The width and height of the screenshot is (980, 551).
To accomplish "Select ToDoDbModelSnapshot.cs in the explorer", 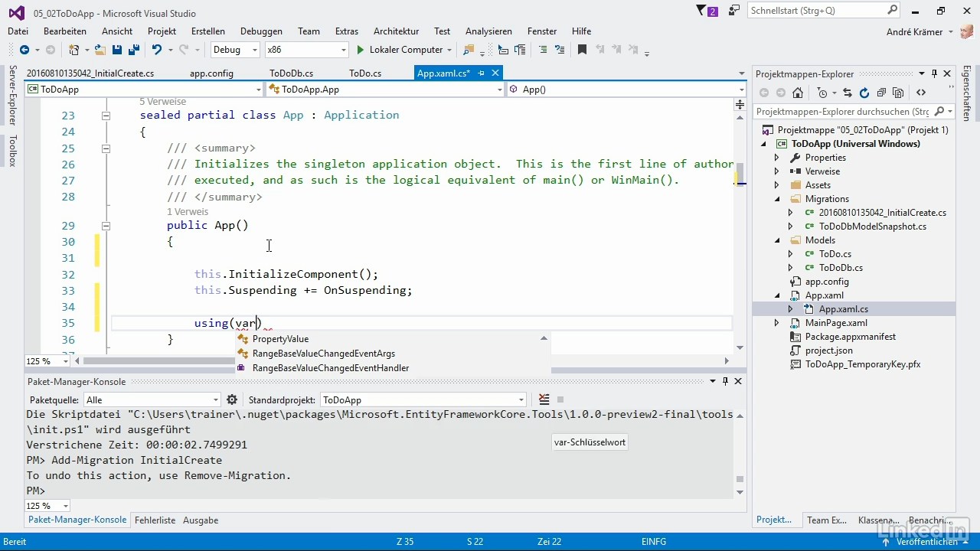I will pyautogui.click(x=872, y=227).
